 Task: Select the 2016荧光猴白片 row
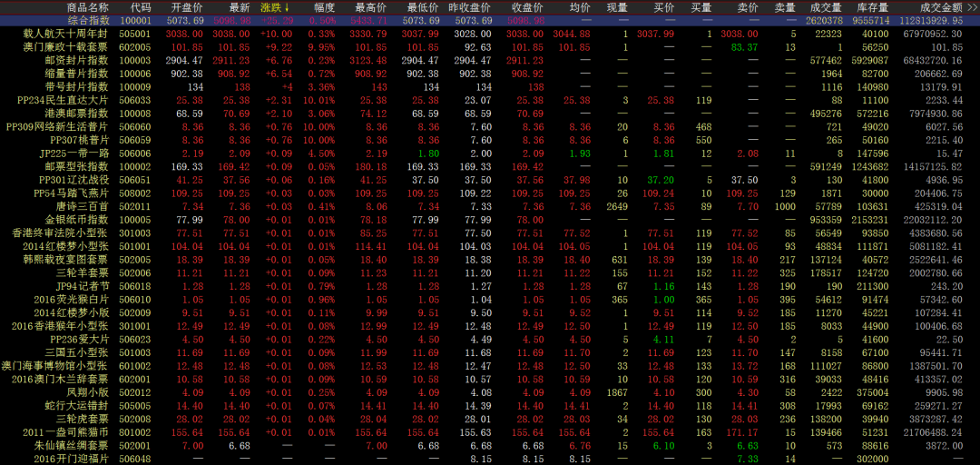click(x=490, y=299)
